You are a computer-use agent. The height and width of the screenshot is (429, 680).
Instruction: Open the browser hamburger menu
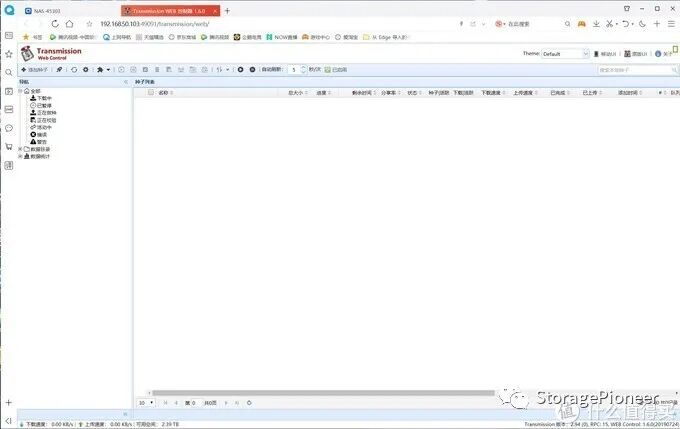point(671,24)
